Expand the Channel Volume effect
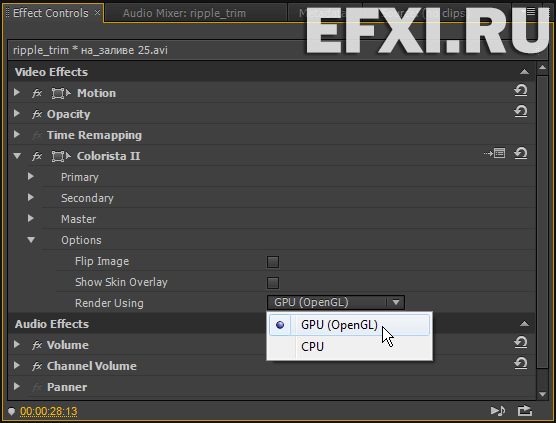The image size is (556, 423). click(17, 365)
